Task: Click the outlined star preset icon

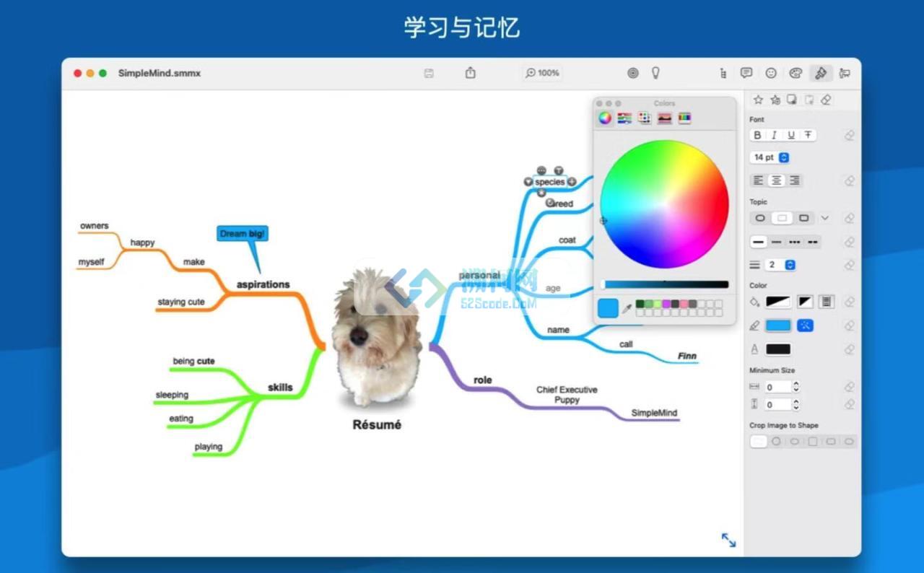Action: click(758, 100)
